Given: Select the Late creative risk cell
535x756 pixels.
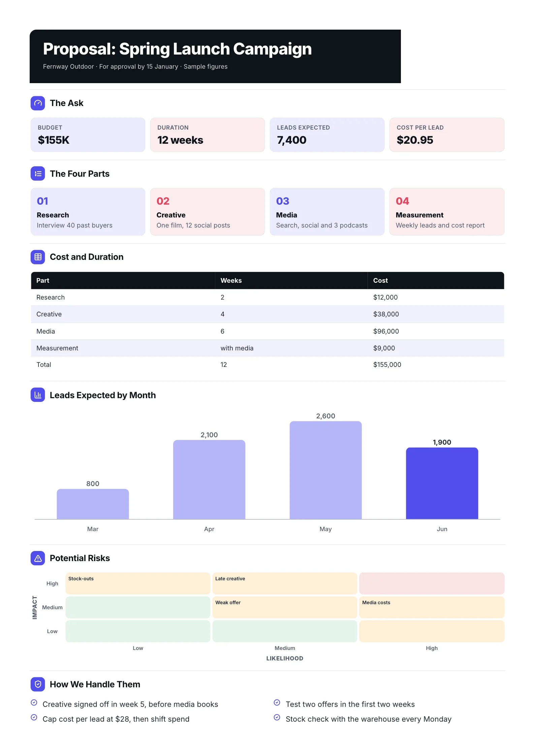Looking at the screenshot, I should click(285, 583).
